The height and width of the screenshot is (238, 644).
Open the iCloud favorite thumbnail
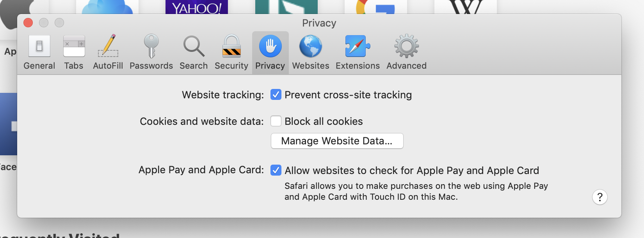pyautogui.click(x=107, y=7)
